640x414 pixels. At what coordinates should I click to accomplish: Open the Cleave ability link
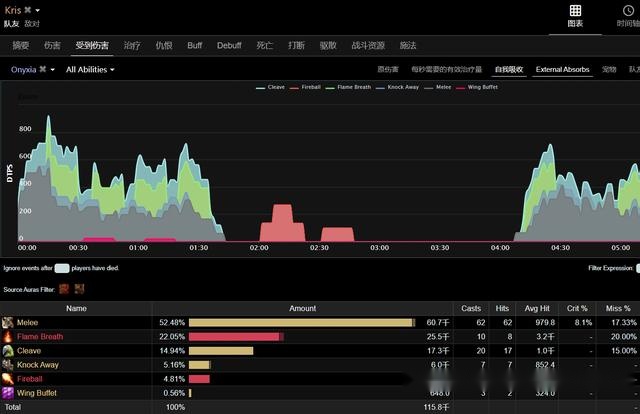29,351
